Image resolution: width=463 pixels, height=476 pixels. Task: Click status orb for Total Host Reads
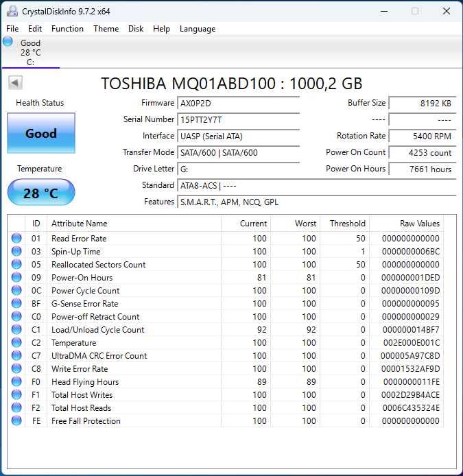[x=16, y=408]
